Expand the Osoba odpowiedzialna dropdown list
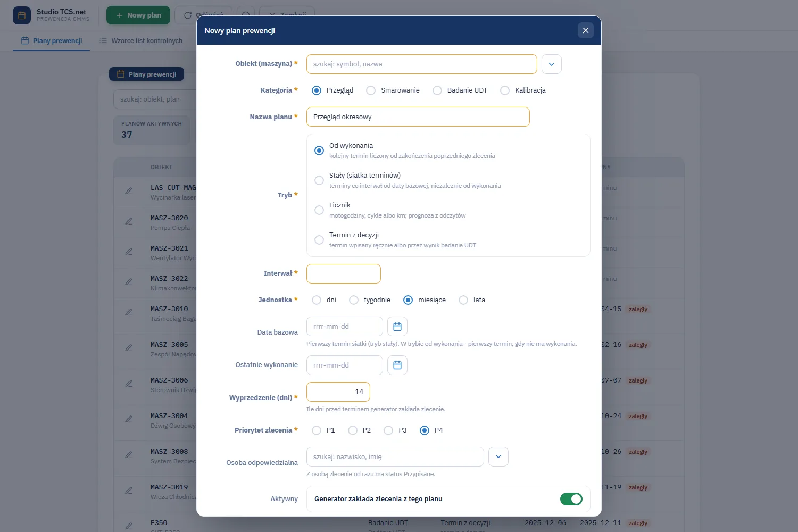The image size is (798, 532). pyautogui.click(x=498, y=457)
